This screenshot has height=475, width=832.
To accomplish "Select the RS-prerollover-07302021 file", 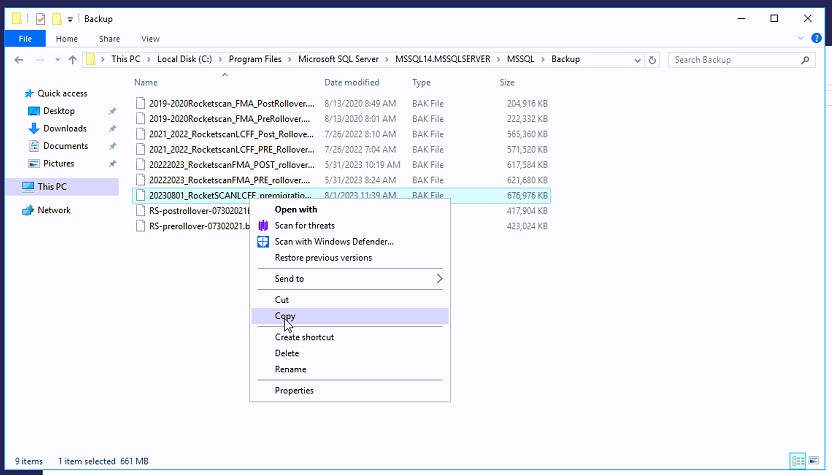I will [x=199, y=226].
